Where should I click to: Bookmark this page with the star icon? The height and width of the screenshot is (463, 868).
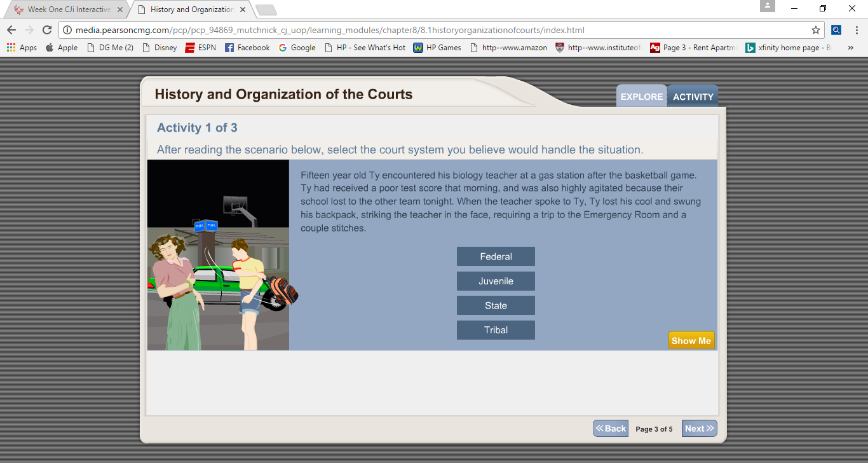point(815,30)
